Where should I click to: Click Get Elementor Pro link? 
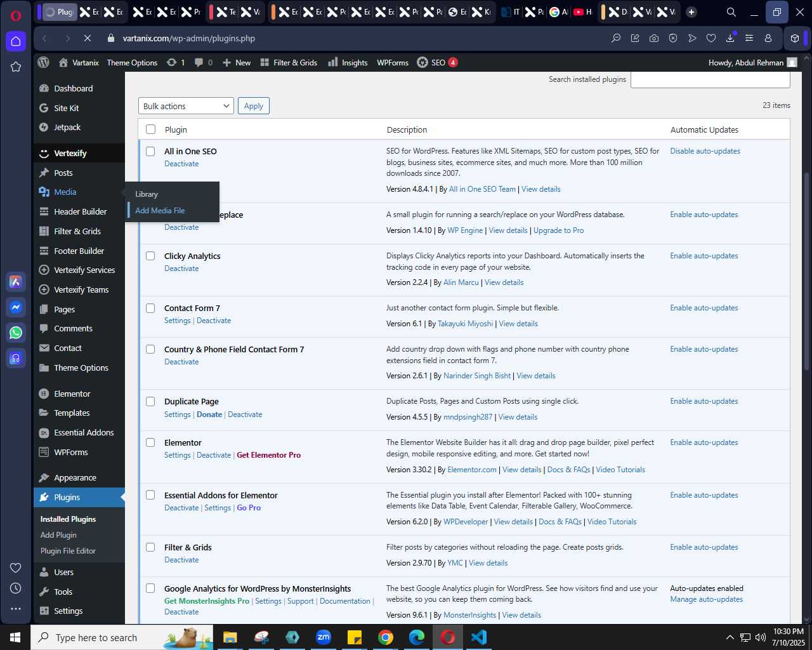click(268, 455)
